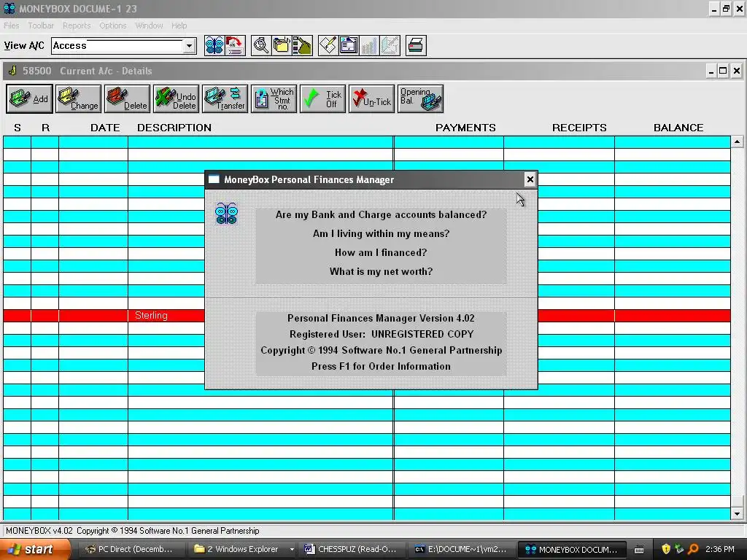
Task: Click 'What is my net worth?' text
Action: [x=381, y=271]
